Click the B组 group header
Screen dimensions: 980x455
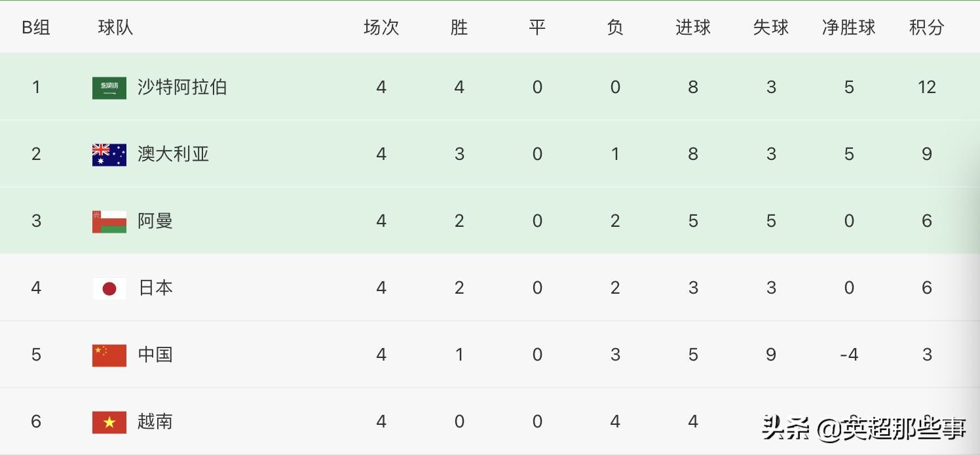pos(36,28)
